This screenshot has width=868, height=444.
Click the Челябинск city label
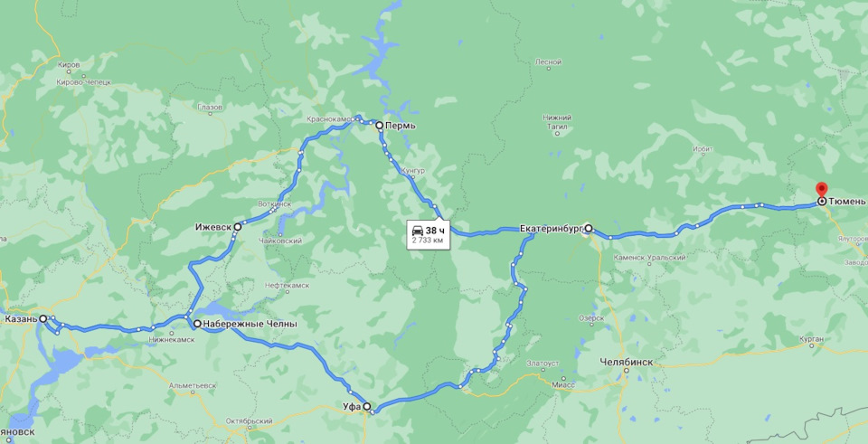click(626, 363)
